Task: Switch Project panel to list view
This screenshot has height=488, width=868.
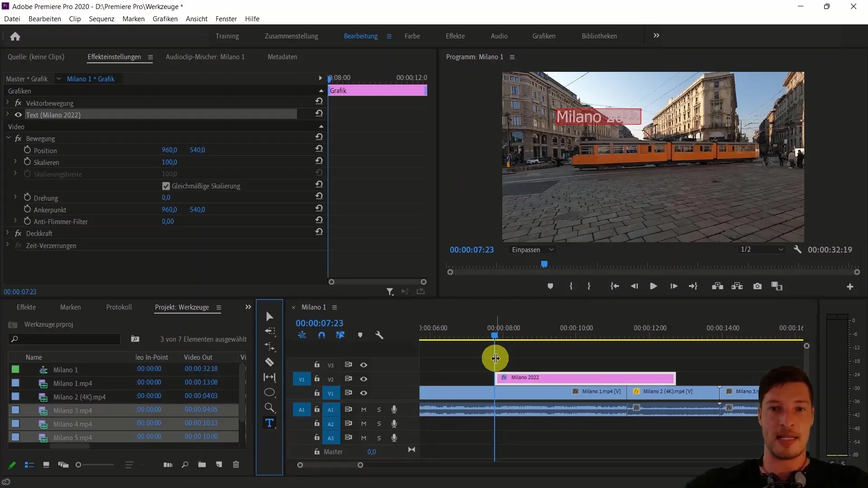Action: pos(29,465)
